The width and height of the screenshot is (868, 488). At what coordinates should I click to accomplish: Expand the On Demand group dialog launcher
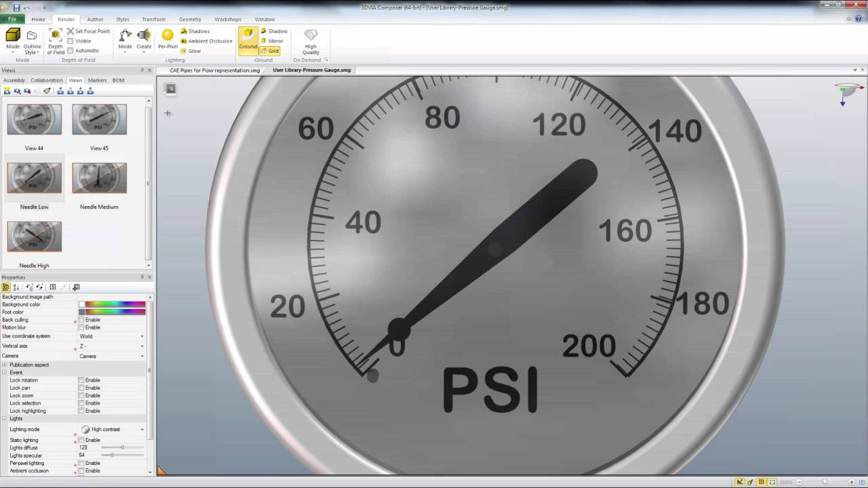326,60
